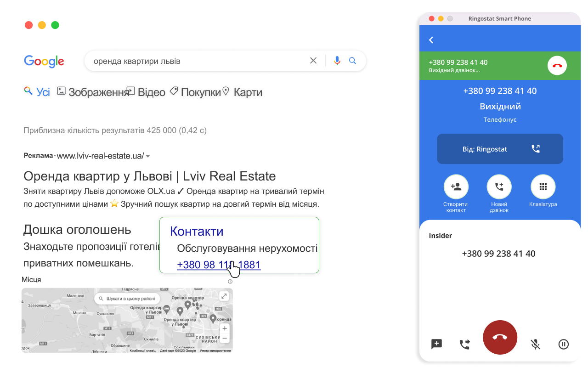Click www.lviv-real-estate.ua ad URL

[x=100, y=156]
